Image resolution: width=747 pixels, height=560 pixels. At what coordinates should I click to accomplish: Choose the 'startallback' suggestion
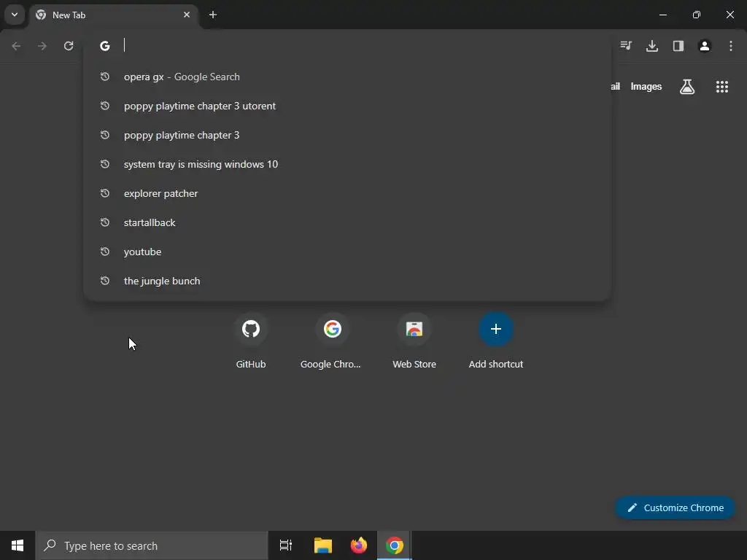click(x=347, y=222)
